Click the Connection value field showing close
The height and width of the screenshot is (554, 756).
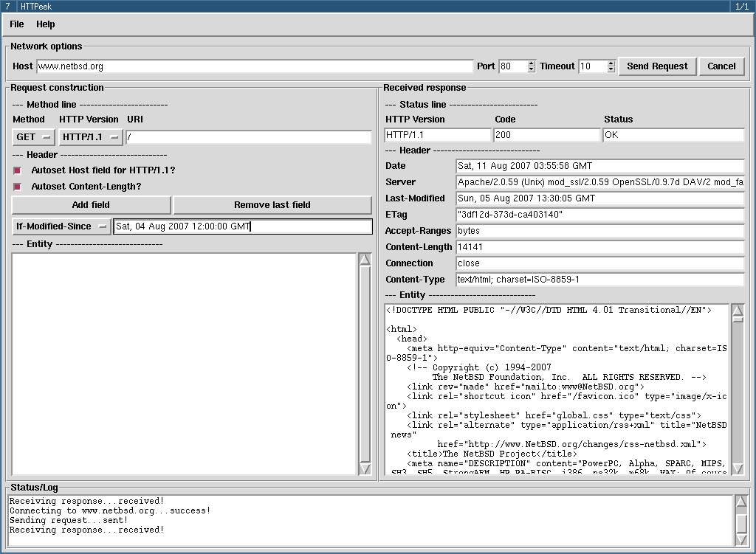pos(599,263)
